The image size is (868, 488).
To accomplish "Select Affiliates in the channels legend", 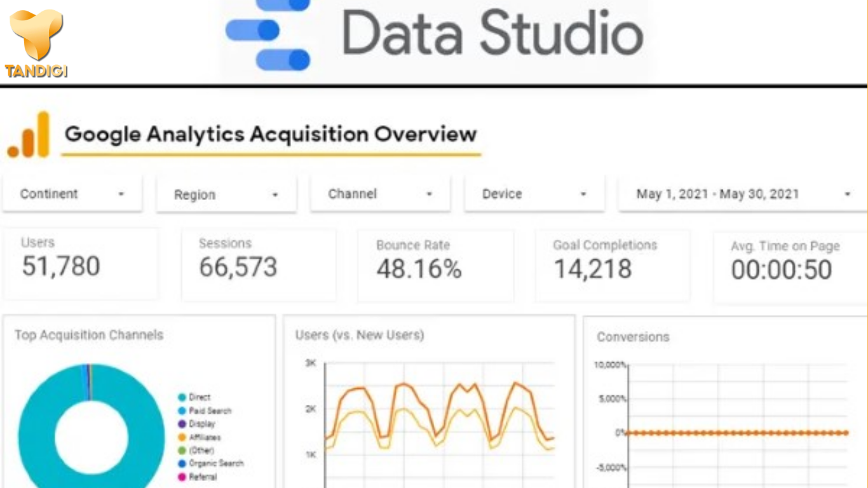I will click(199, 437).
